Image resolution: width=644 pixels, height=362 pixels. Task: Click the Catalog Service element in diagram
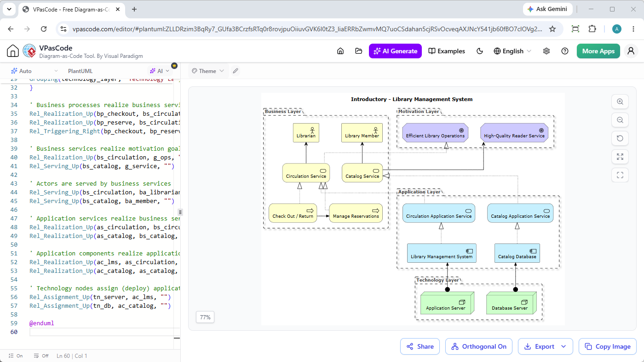point(362,172)
